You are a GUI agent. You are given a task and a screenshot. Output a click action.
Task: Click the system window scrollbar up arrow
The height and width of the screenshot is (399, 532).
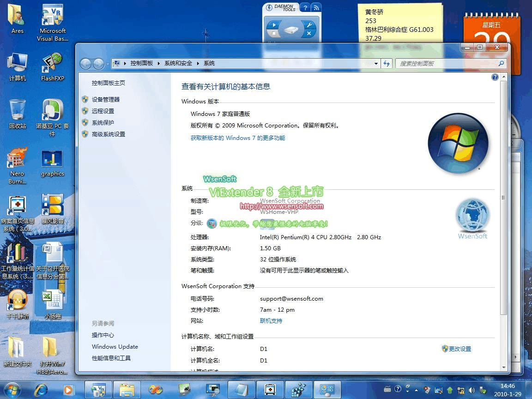(503, 77)
